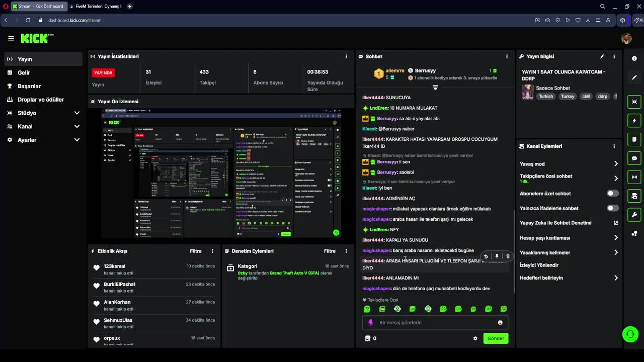Open Hesap yaşı kısıtlaması options arrow
This screenshot has width=644, height=362.
point(616,238)
